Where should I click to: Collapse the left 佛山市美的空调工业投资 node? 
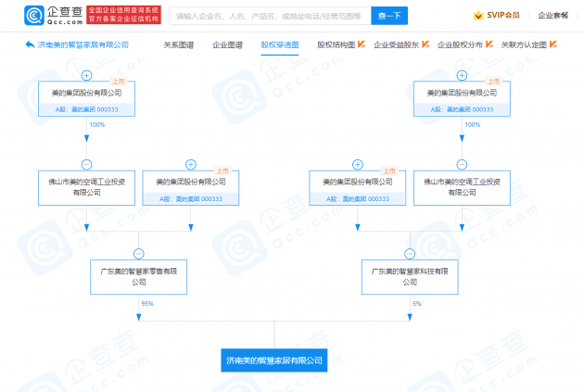tap(86, 165)
